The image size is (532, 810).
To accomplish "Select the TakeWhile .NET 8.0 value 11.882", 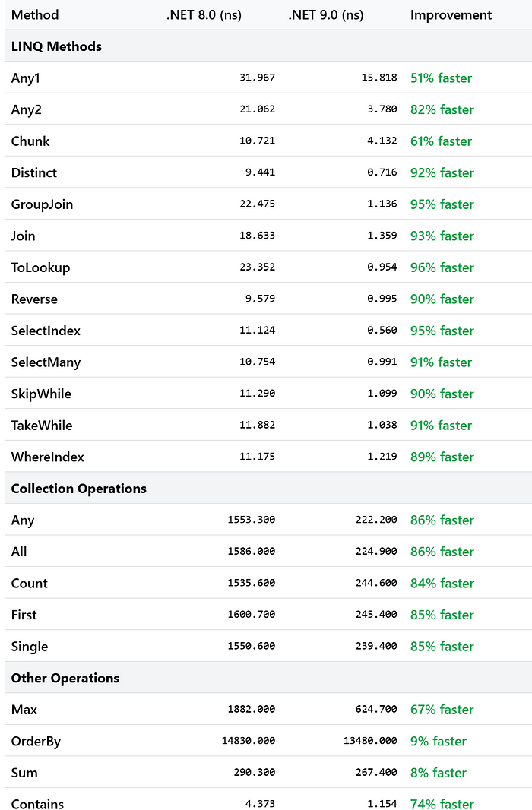I will (257, 426).
